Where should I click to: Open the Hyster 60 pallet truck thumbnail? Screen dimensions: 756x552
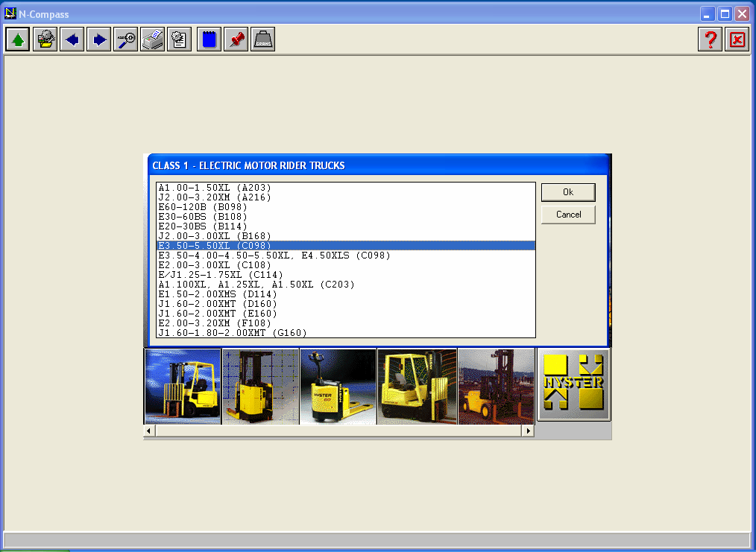338,387
